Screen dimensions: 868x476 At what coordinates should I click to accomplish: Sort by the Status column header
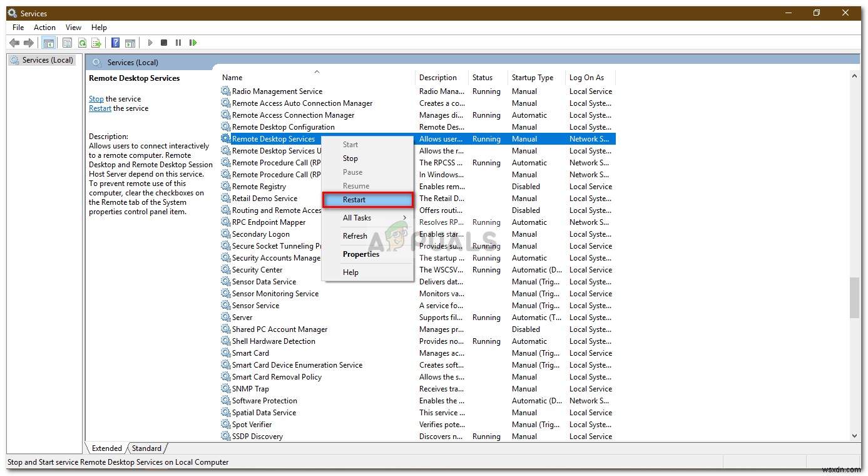pos(488,78)
